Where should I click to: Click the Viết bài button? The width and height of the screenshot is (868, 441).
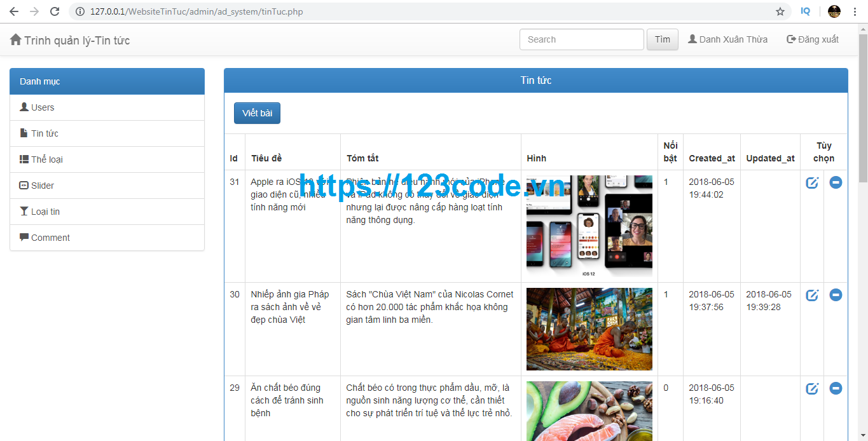pos(257,112)
